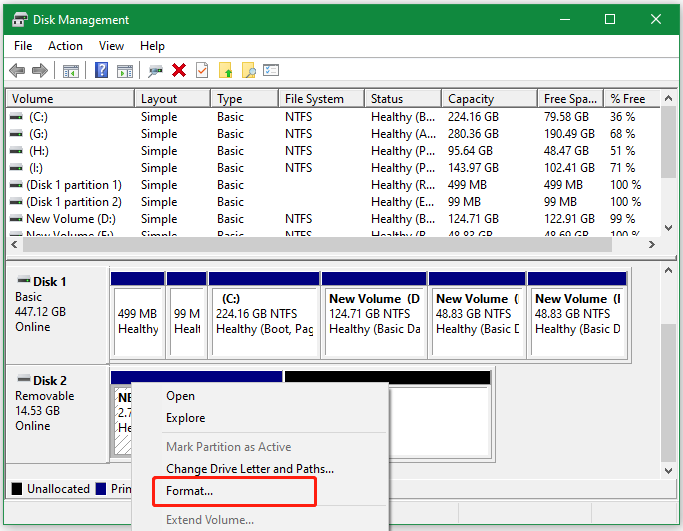Click the folder with magnifier toolbar icon
683x531 pixels.
249,70
